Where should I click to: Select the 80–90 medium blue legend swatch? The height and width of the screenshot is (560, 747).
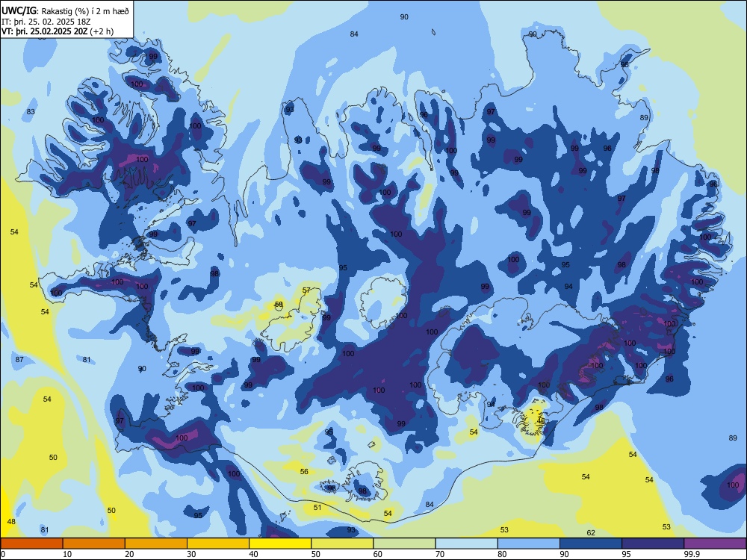click(x=529, y=544)
